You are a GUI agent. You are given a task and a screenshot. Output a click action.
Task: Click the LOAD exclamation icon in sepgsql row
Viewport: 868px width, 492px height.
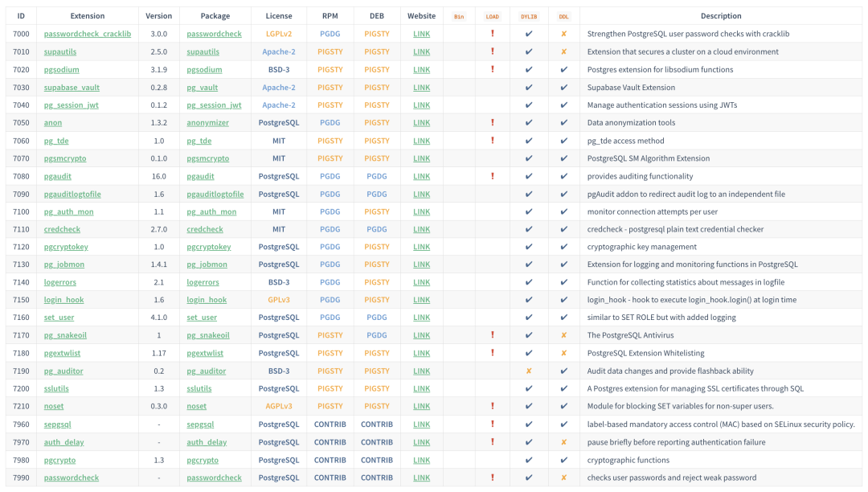coord(492,424)
